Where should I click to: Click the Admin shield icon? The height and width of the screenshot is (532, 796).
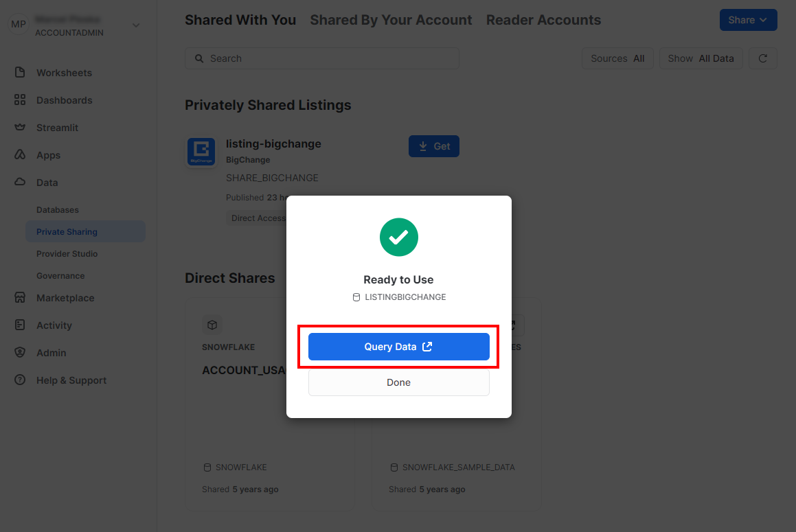point(20,353)
